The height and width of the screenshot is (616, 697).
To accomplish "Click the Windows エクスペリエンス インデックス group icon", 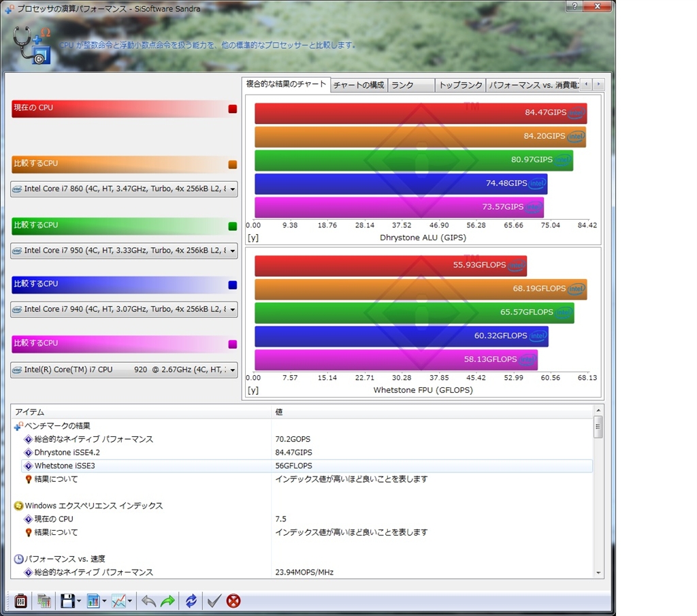I will 18,506.
